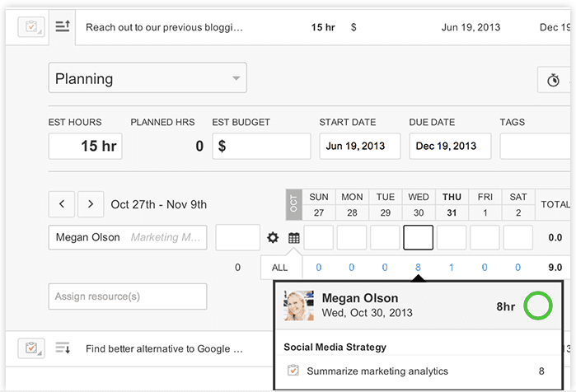Click the Wednesday total of 8 hours
This screenshot has height=392, width=576.
click(x=419, y=267)
